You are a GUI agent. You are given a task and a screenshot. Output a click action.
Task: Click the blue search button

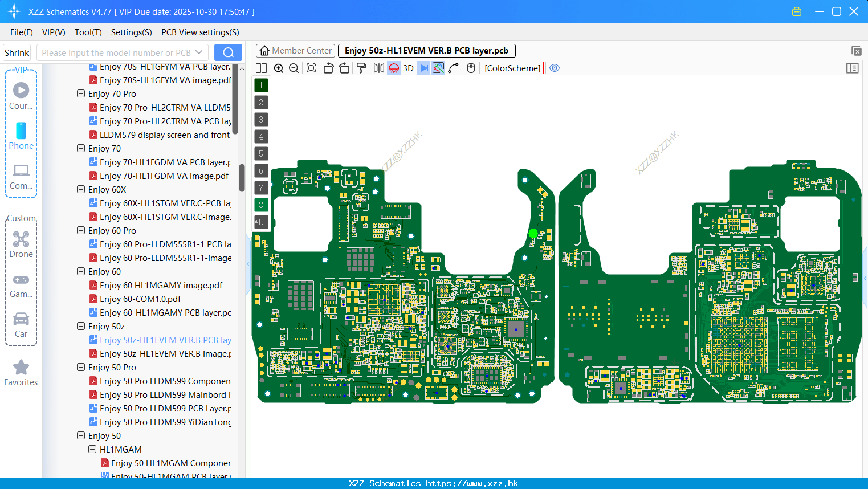coord(228,52)
